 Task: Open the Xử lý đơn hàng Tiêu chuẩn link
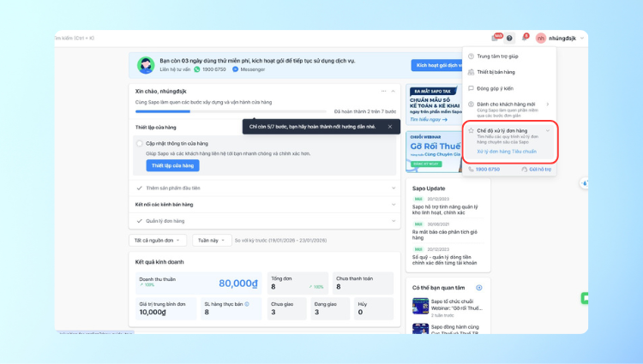click(507, 152)
